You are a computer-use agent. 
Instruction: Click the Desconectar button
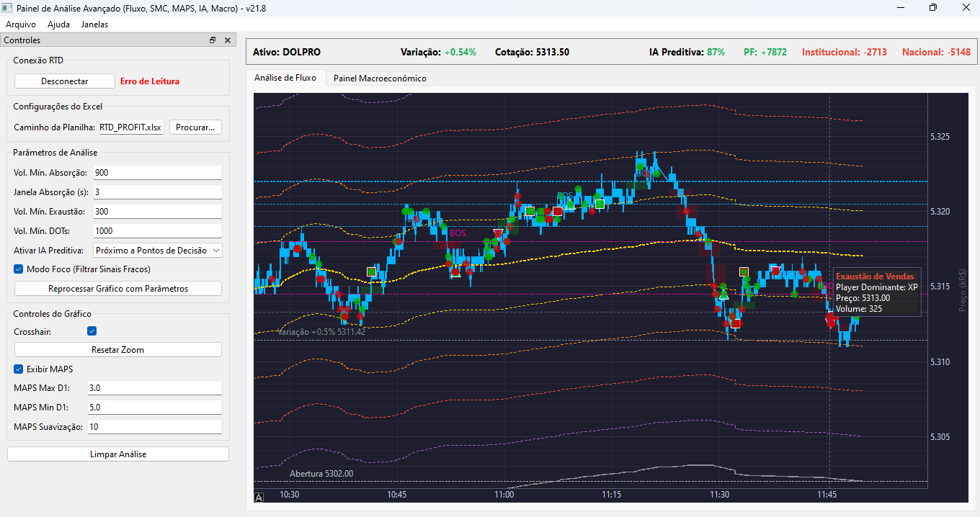(x=65, y=81)
